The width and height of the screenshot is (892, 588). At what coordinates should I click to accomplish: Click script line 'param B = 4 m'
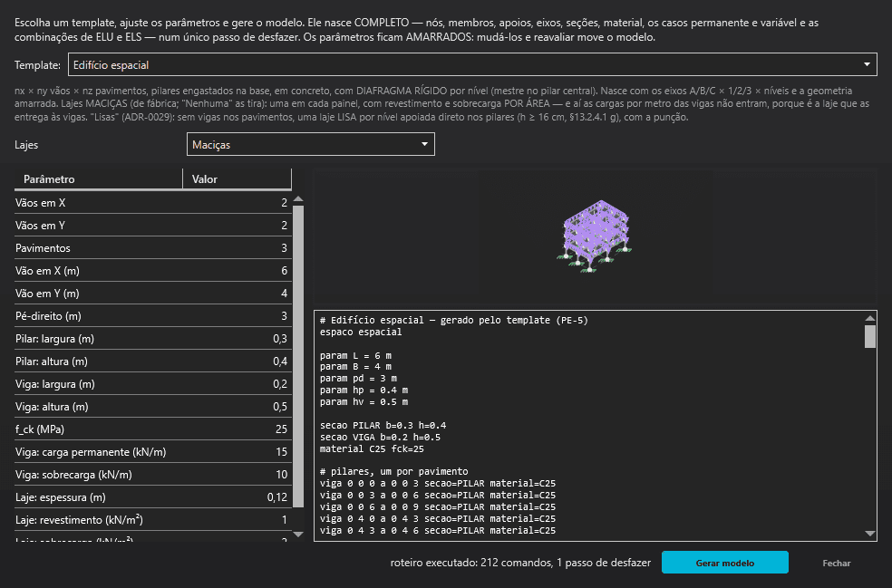pyautogui.click(x=355, y=367)
